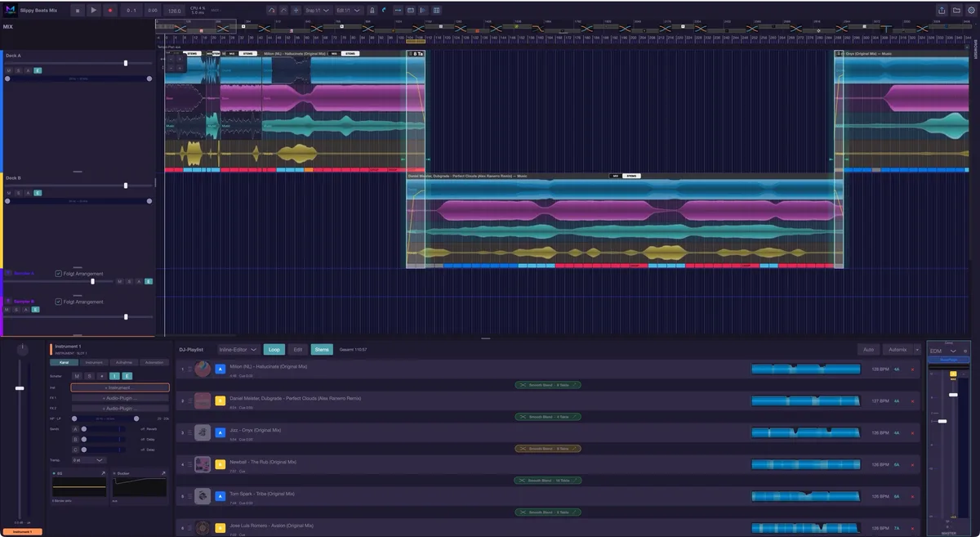
Task: Click the blue undo arrow icon
Action: point(385,10)
